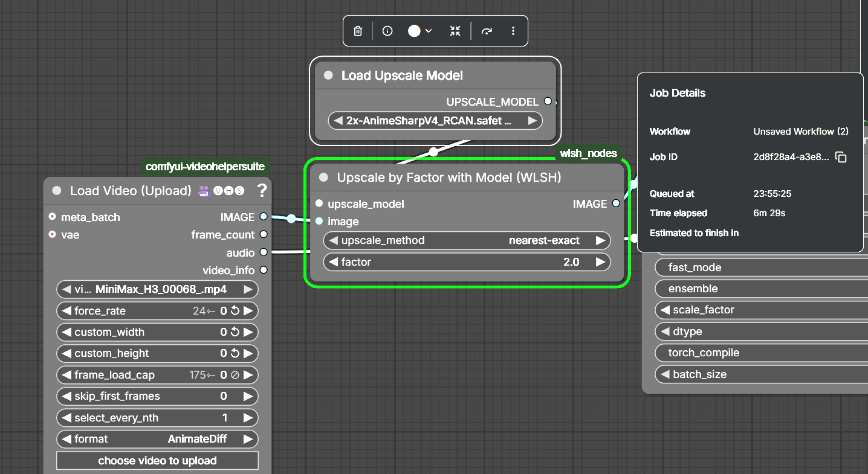Select the next video file with right arrow
Screen dimensions: 868x474
tap(248, 289)
